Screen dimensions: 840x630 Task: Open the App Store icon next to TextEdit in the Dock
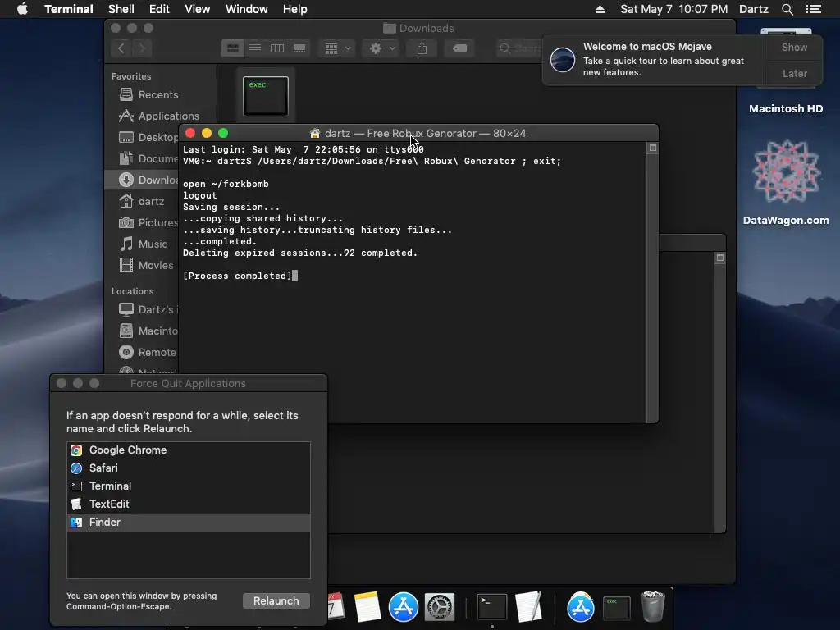click(580, 607)
